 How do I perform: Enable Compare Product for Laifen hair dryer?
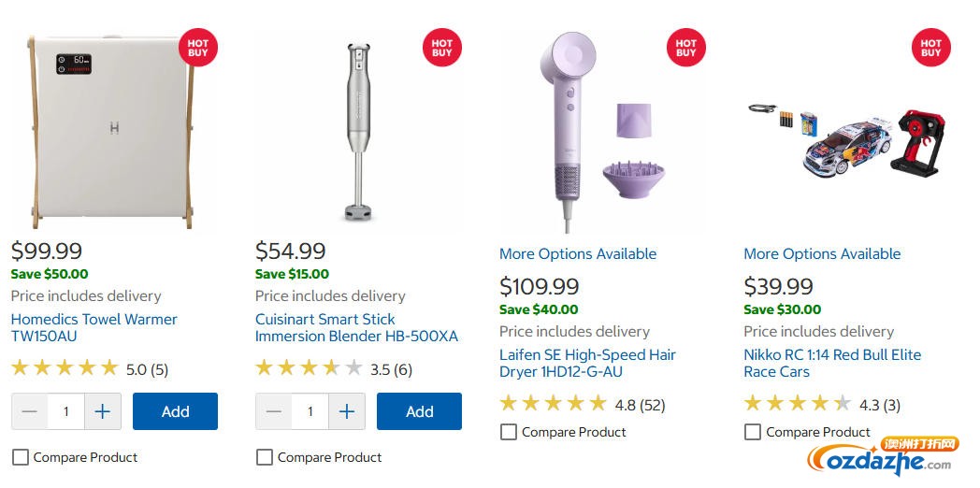509,432
